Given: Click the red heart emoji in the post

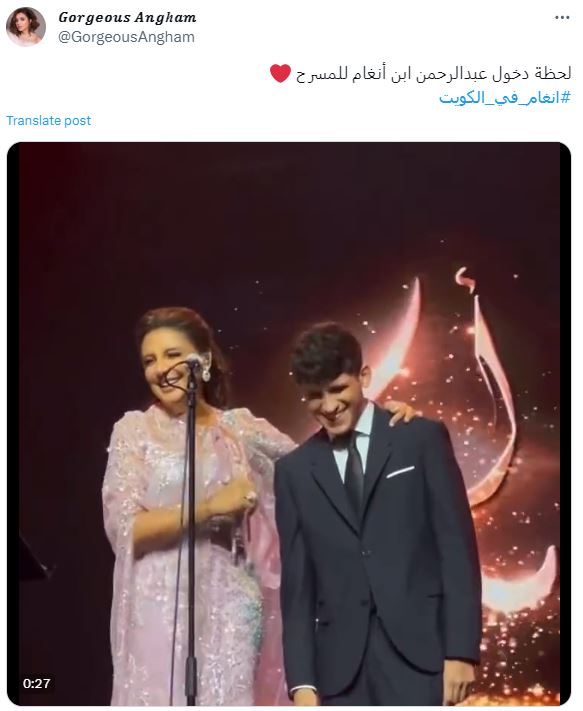Looking at the screenshot, I should [x=280, y=73].
